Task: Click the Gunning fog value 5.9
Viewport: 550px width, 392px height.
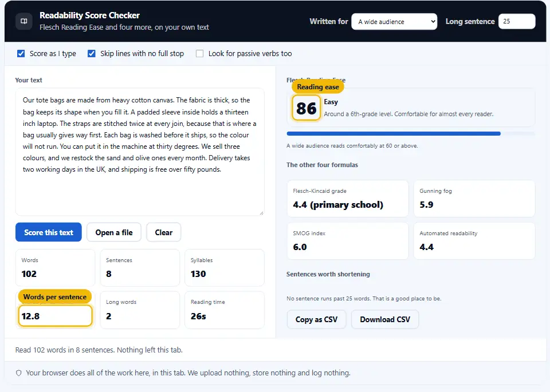Action: pyautogui.click(x=426, y=204)
